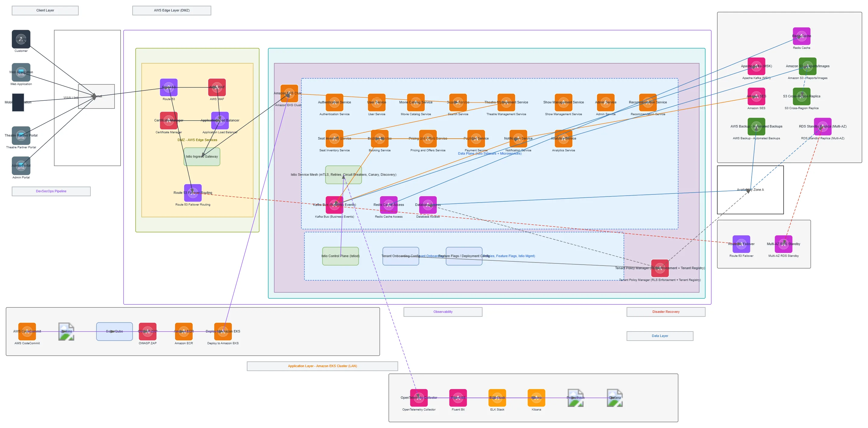
Task: Click the Tenant Policy Manager icon
Action: [x=660, y=268]
